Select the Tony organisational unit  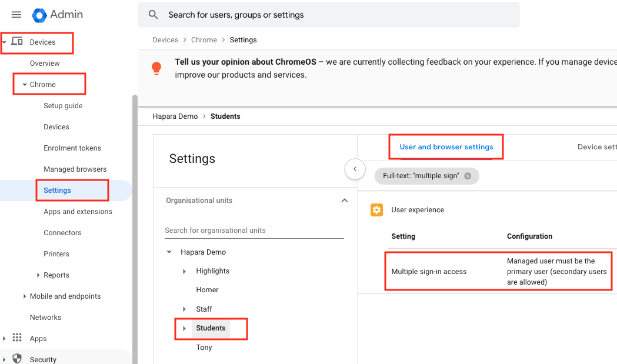204,347
